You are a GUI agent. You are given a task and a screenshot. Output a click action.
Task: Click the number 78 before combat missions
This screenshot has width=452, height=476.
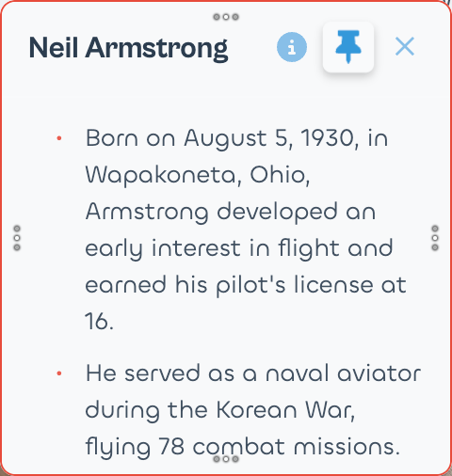pyautogui.click(x=171, y=447)
